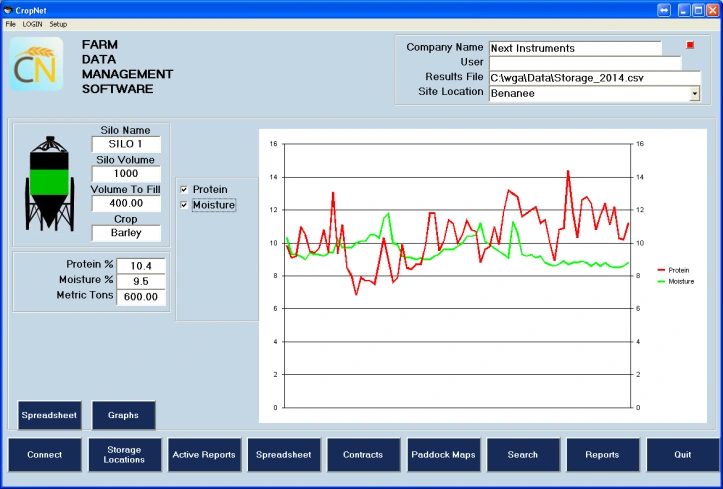Click the Moisture % value field
This screenshot has height=489, width=723.
(141, 281)
